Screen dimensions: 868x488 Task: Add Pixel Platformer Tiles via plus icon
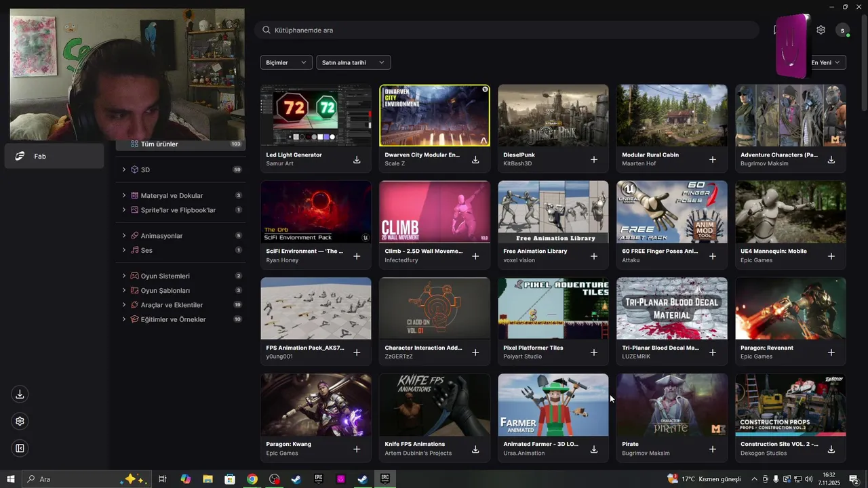[x=594, y=352]
